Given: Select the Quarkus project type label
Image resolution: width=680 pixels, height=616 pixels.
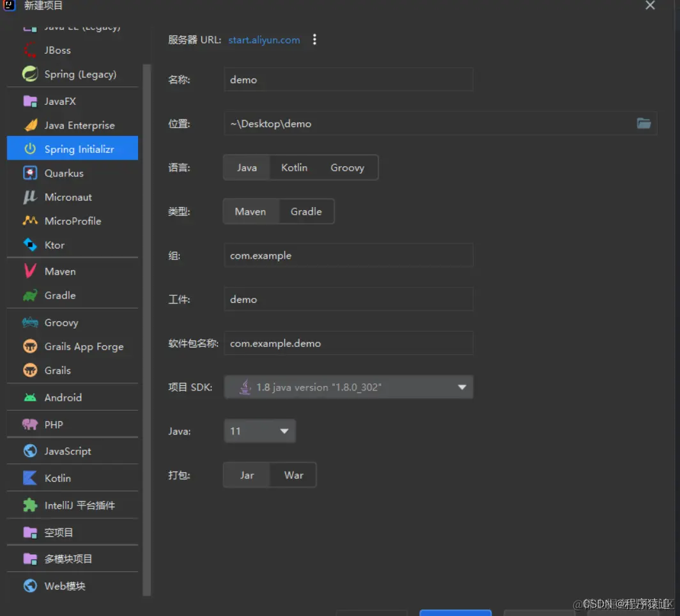Looking at the screenshot, I should click(x=64, y=173).
